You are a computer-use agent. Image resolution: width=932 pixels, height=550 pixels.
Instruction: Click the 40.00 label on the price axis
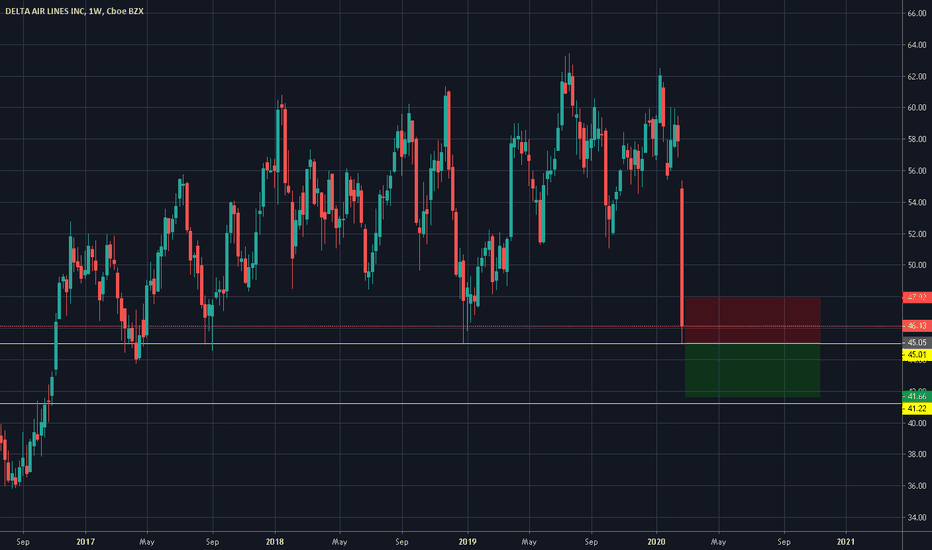pos(917,423)
